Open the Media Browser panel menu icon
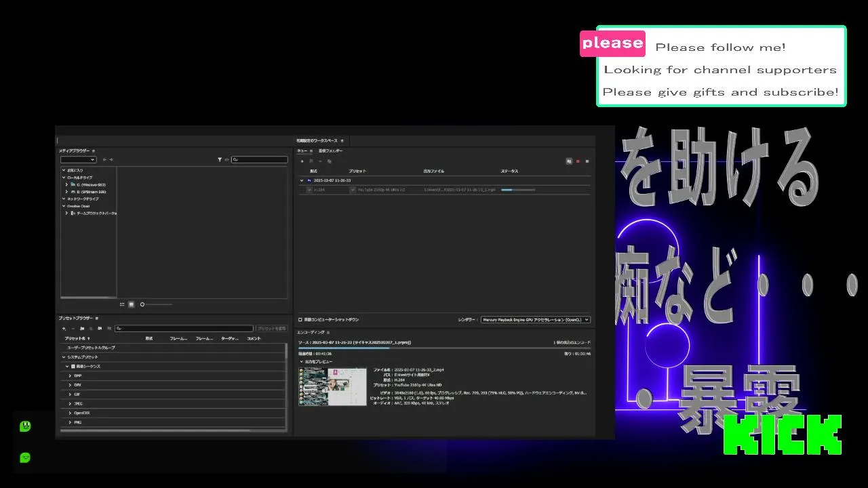Image resolution: width=868 pixels, height=488 pixels. [94, 150]
